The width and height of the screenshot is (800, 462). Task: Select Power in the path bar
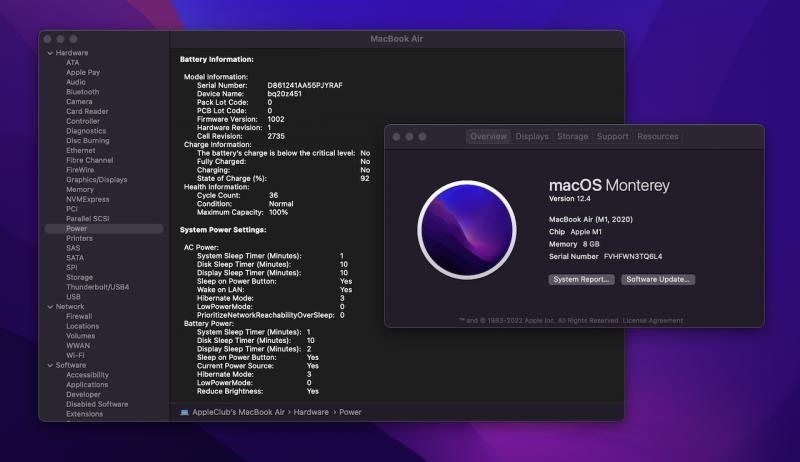click(x=350, y=412)
